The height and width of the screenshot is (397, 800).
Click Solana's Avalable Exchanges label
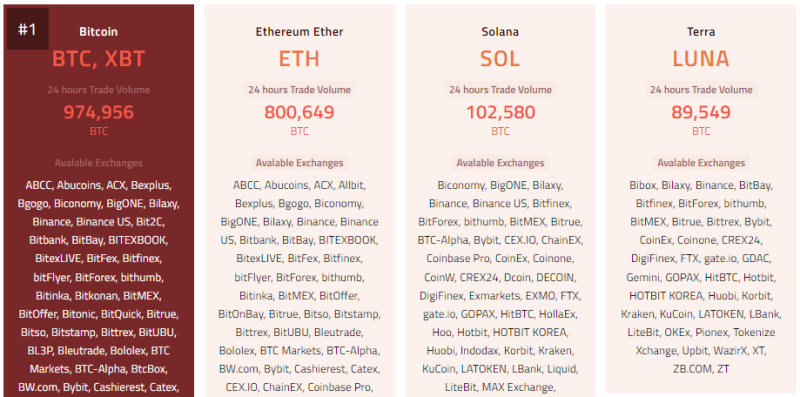(x=500, y=163)
